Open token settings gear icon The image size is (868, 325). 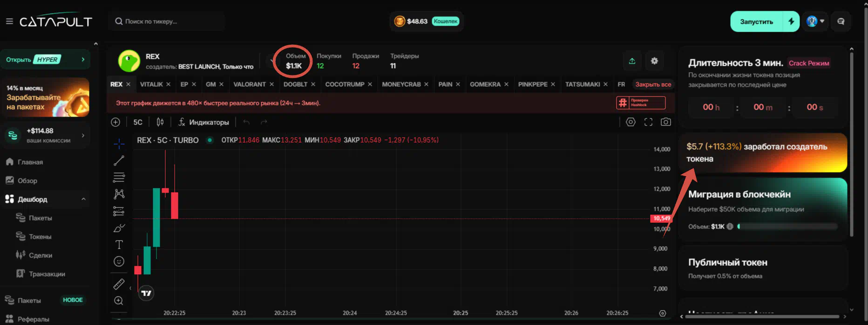(x=654, y=61)
